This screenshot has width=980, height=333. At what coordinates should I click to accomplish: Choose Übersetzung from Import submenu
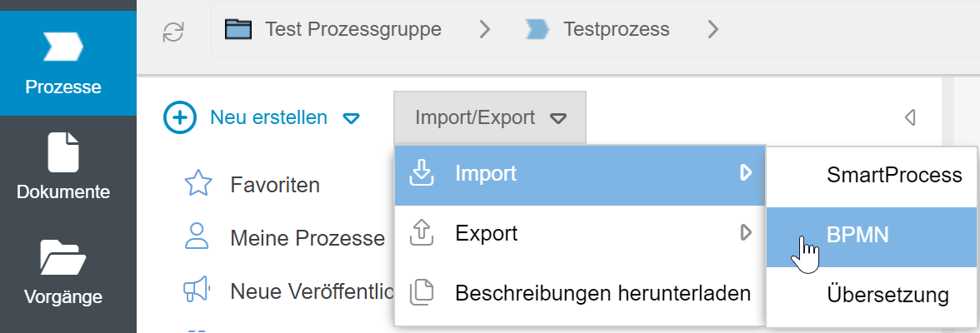pyautogui.click(x=887, y=295)
